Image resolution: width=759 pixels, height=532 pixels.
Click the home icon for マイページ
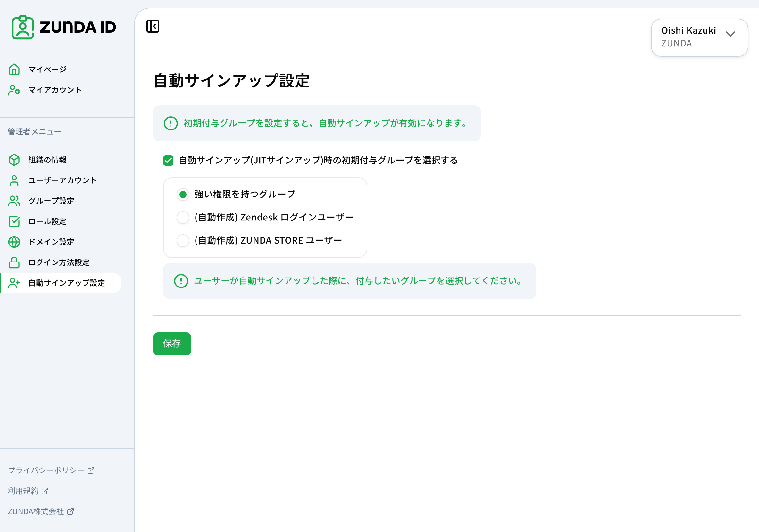[14, 70]
